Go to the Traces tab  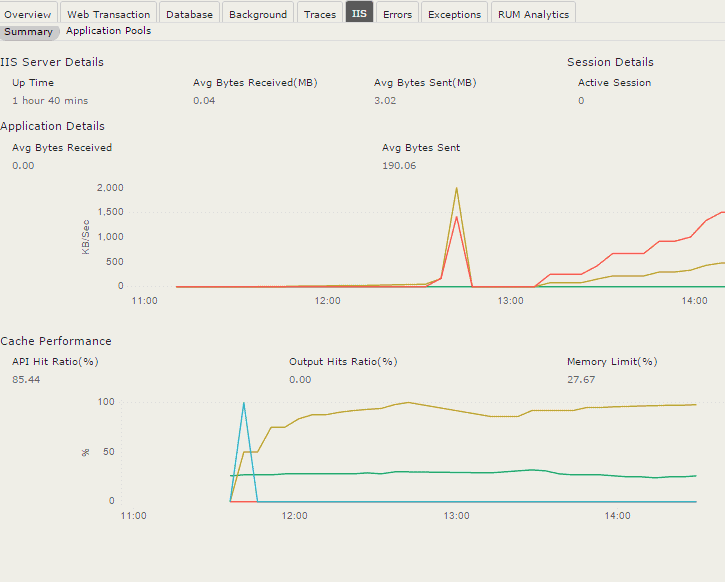(320, 14)
